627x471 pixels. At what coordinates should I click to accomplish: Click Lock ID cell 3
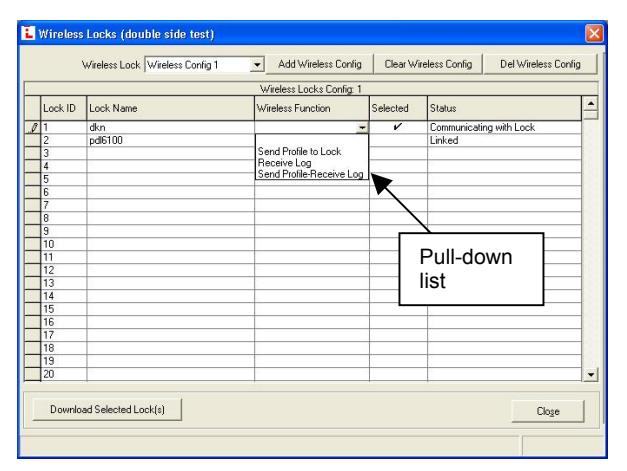click(64, 153)
